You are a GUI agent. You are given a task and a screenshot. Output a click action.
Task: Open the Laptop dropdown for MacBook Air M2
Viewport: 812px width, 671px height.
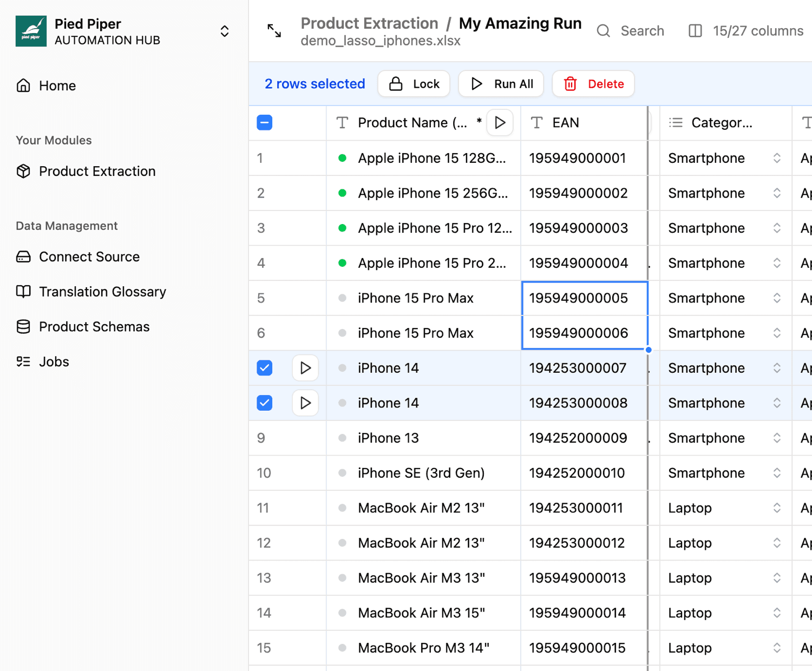776,508
